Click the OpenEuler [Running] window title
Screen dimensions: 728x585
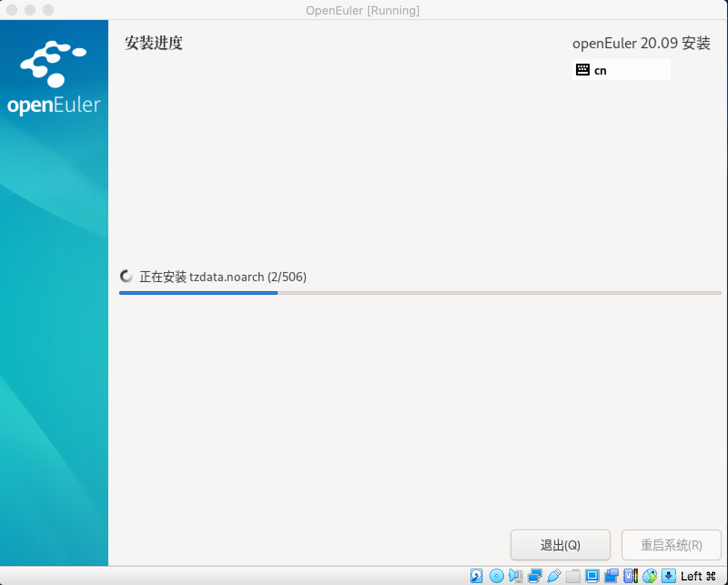(x=363, y=10)
